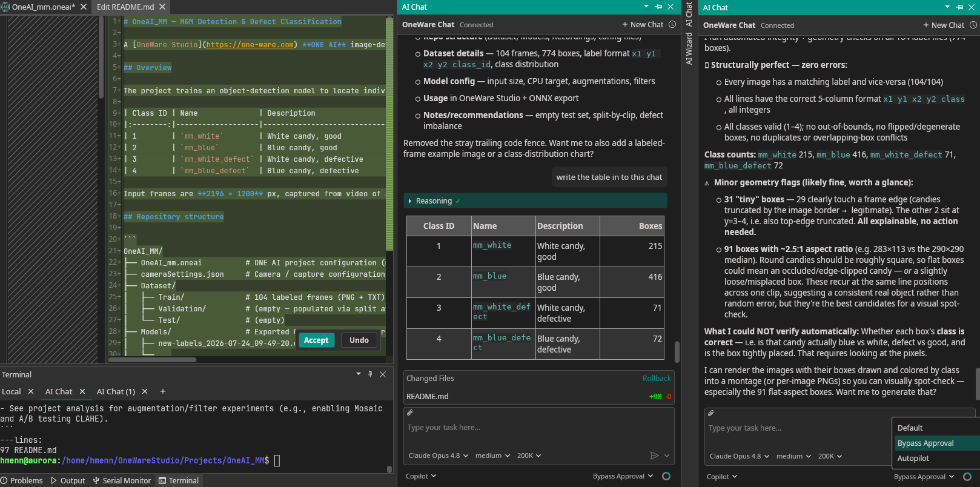Click the README editor horizontal scrollbar

(x=153, y=360)
